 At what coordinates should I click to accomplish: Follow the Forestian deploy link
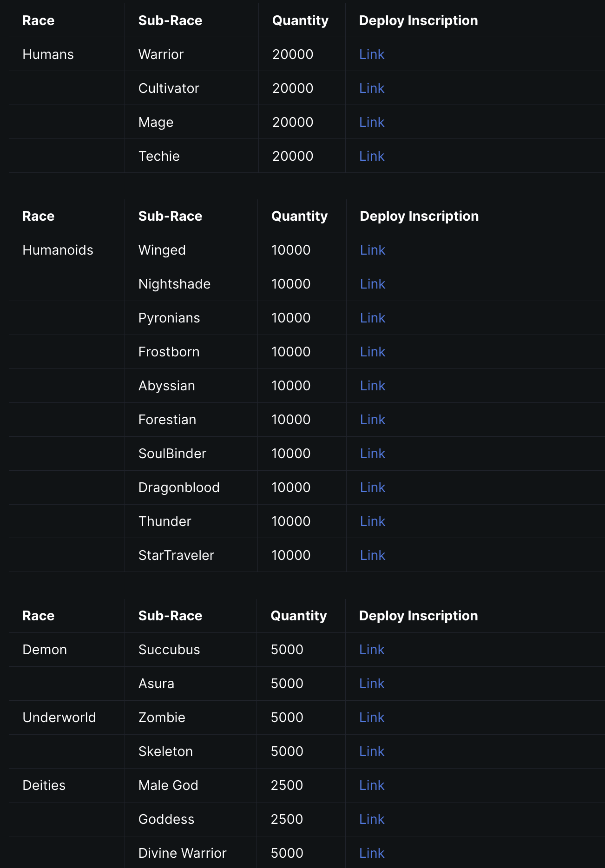373,420
